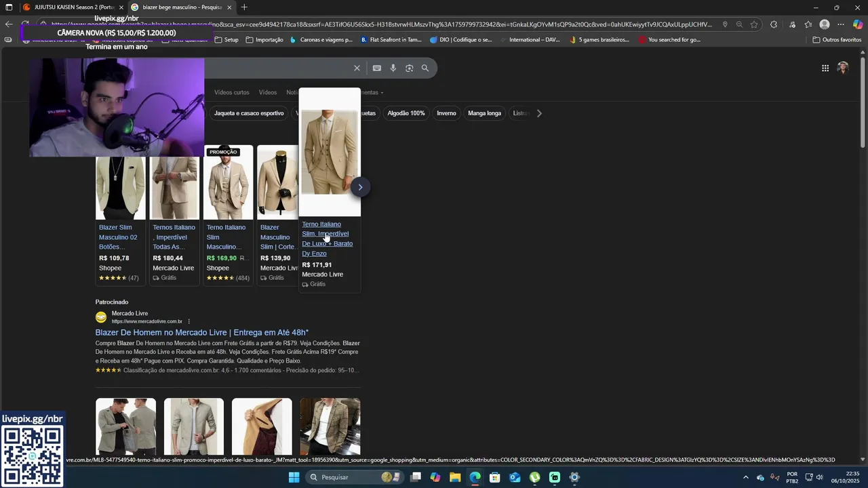868x488 pixels.
Task: Select Manga longa filter chip
Action: [x=484, y=113]
